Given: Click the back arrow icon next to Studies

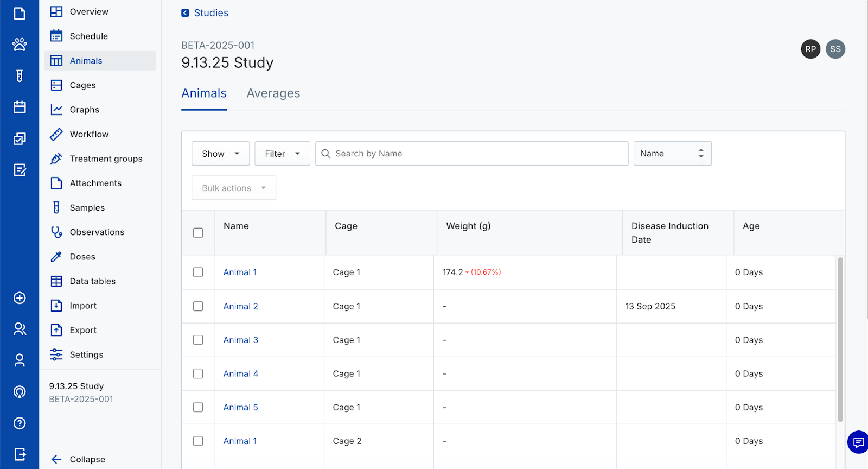Looking at the screenshot, I should (x=185, y=13).
